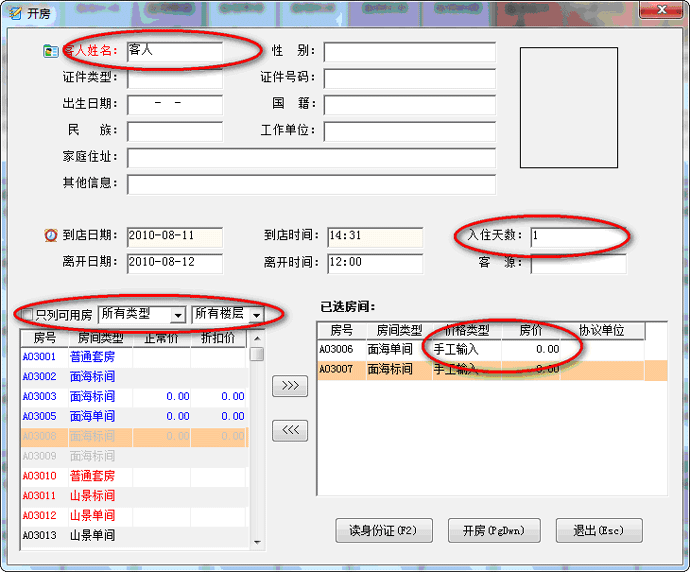Click the 性别 input field
The image size is (690, 572).
(x=410, y=52)
